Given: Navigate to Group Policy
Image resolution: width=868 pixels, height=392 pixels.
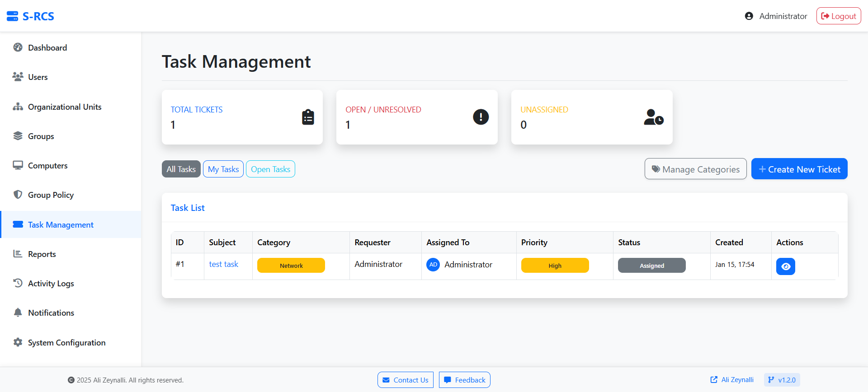Looking at the screenshot, I should point(71,195).
